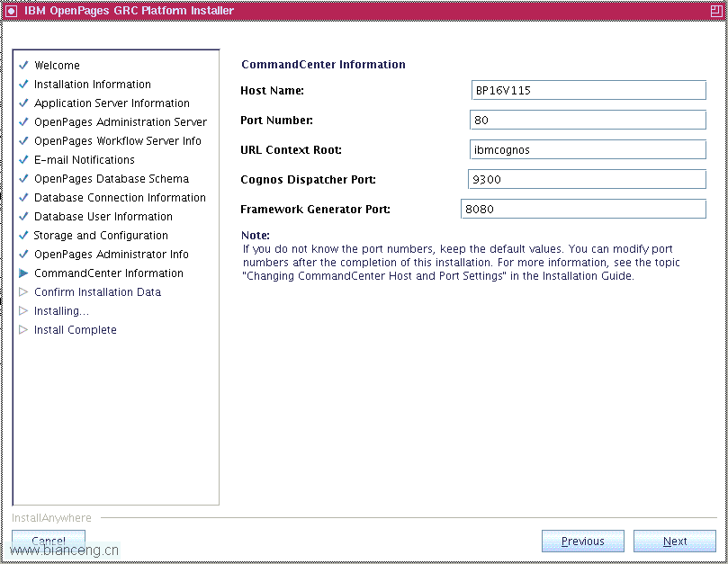Click the URL Context Root label
The width and height of the screenshot is (728, 564).
[x=291, y=150]
